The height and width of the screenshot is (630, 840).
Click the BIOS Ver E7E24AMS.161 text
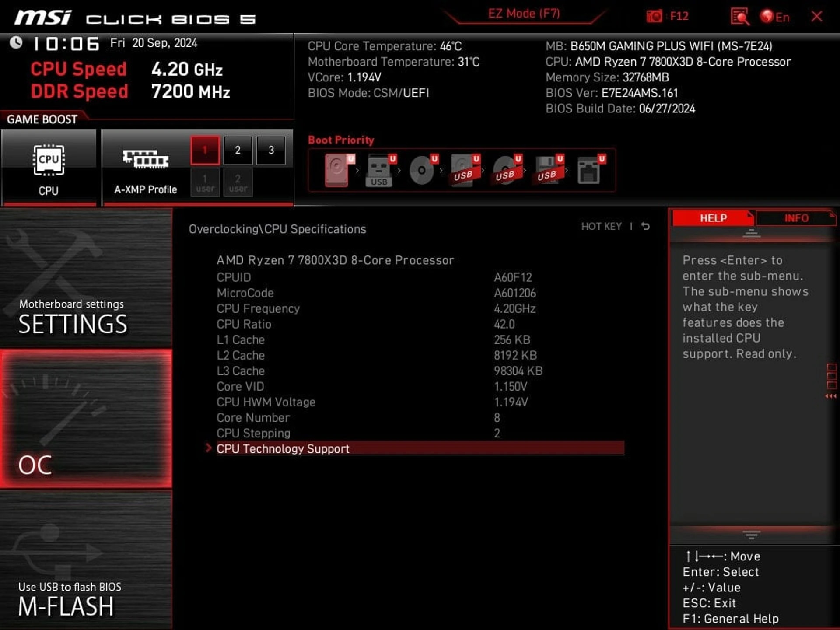tap(612, 93)
